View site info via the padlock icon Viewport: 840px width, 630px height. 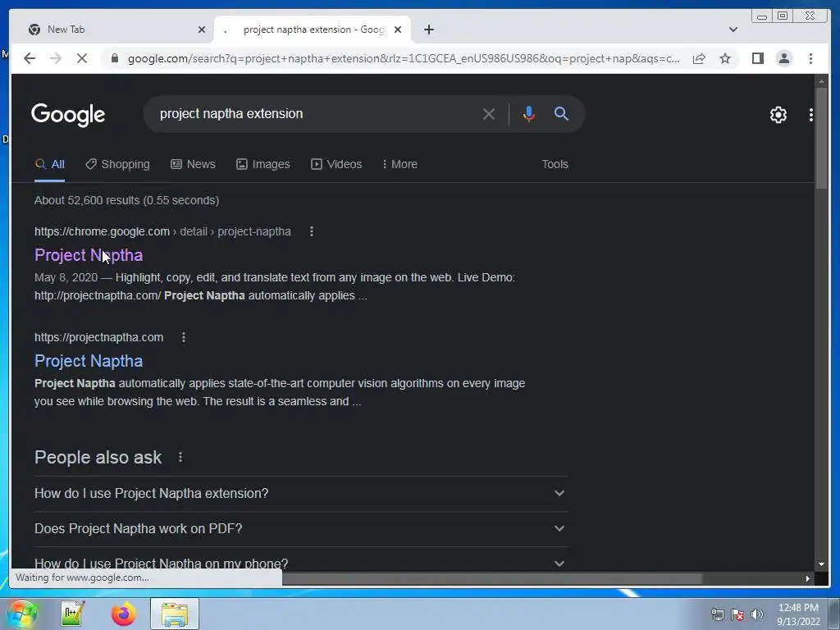114,58
